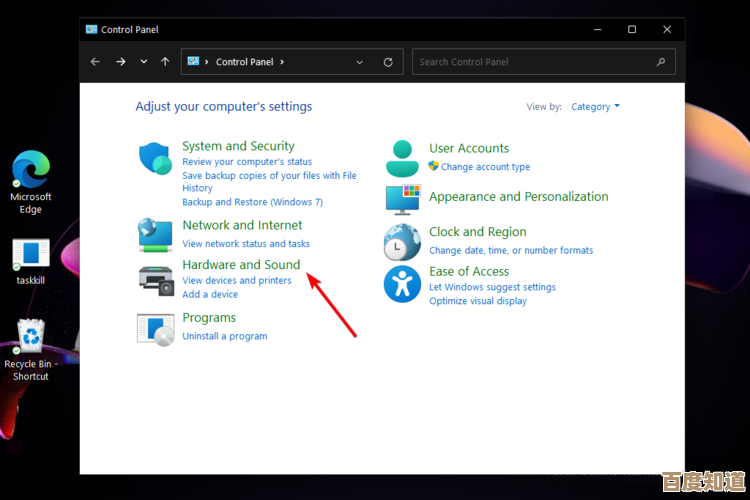Go up one folder level

[165, 62]
